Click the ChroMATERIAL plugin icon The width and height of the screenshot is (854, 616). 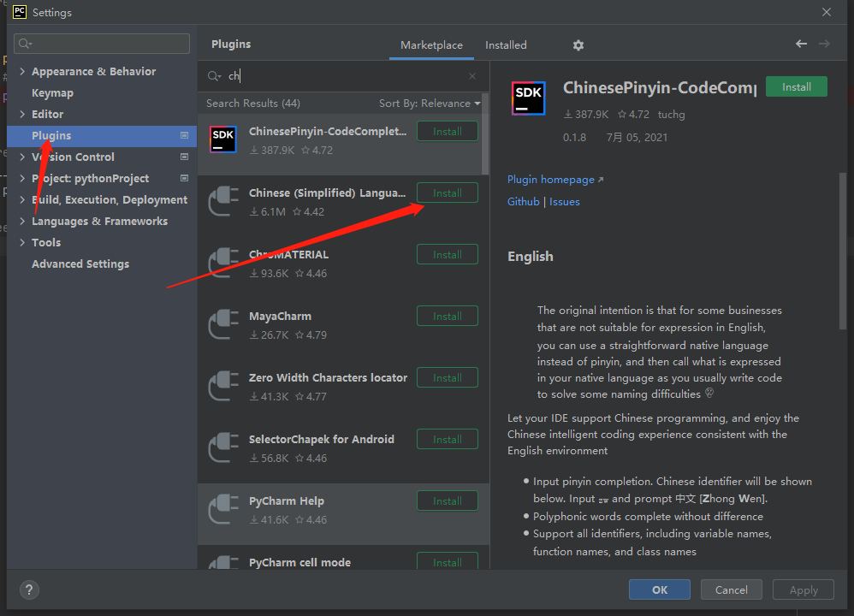click(x=223, y=263)
